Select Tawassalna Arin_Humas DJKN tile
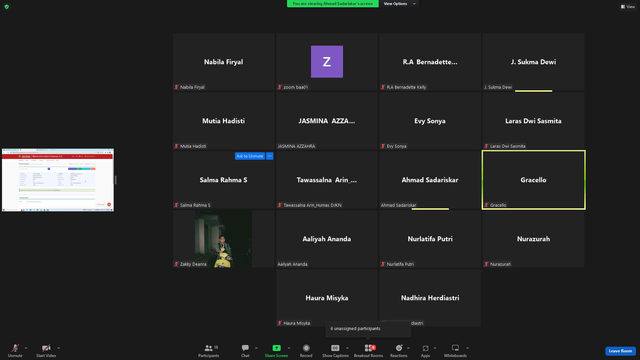The image size is (640, 360). 327,180
